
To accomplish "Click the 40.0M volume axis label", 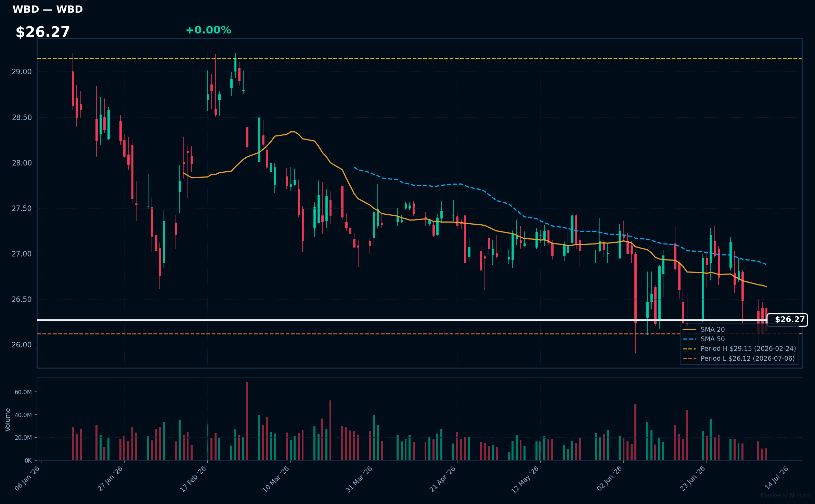I will 23,415.
